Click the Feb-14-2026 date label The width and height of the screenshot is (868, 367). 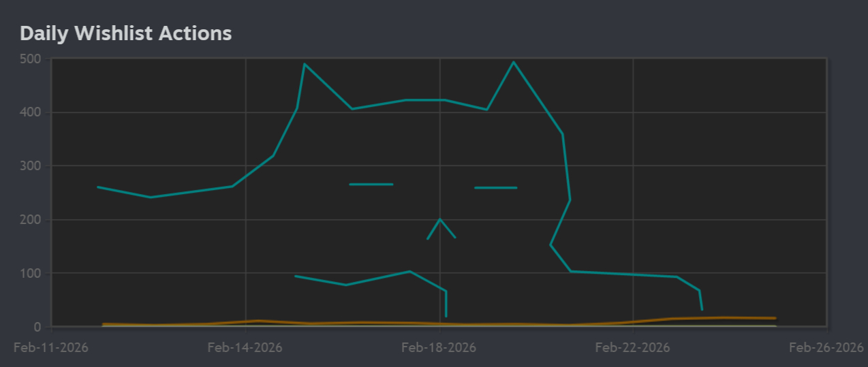click(245, 347)
